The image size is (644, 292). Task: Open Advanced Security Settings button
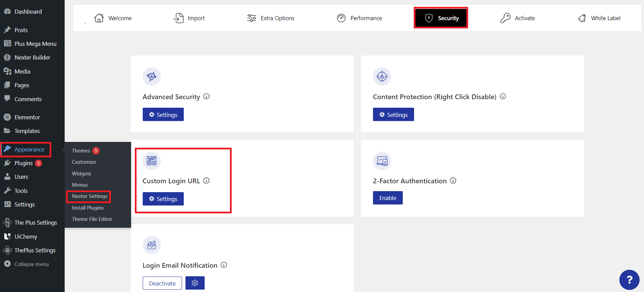click(163, 115)
